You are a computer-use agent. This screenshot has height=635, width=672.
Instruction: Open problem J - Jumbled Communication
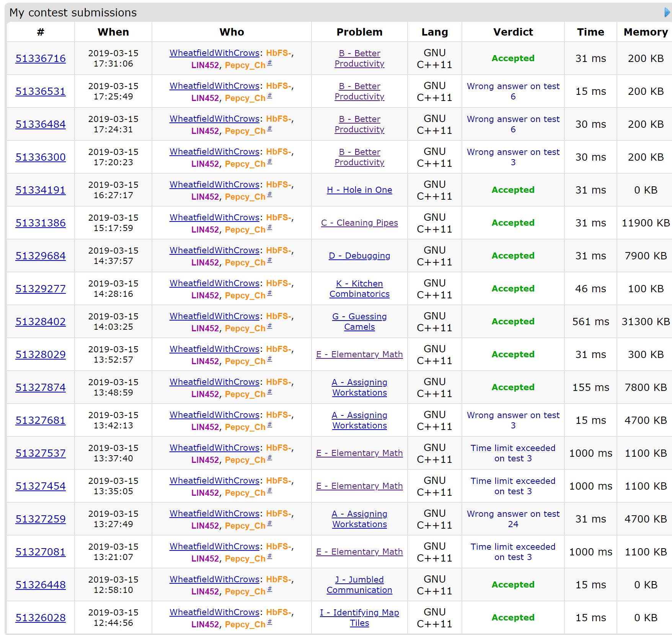click(x=359, y=585)
